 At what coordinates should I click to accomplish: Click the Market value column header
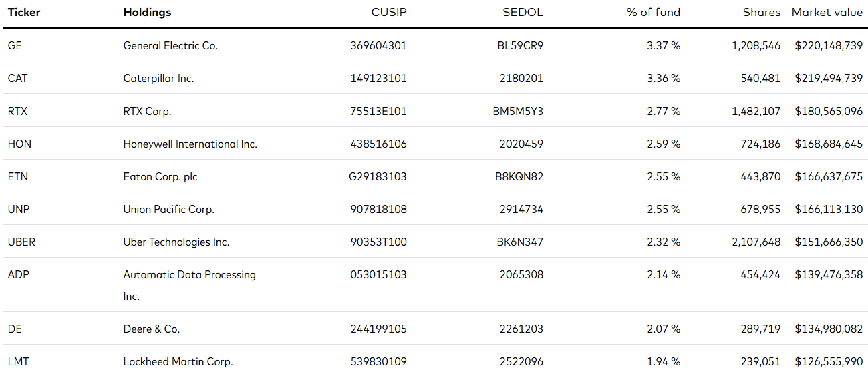(827, 12)
